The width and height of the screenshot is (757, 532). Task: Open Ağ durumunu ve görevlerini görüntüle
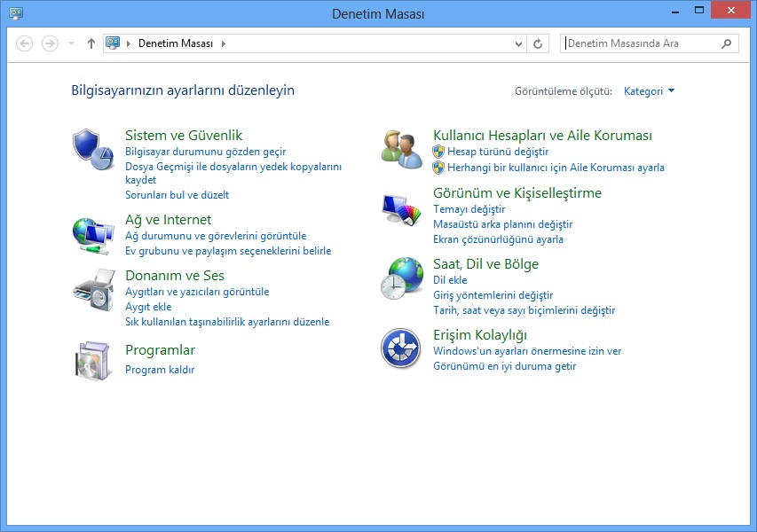(x=216, y=236)
